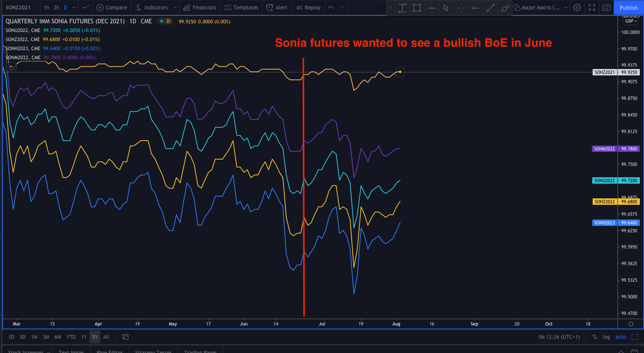Toggle log scale

point(606,337)
